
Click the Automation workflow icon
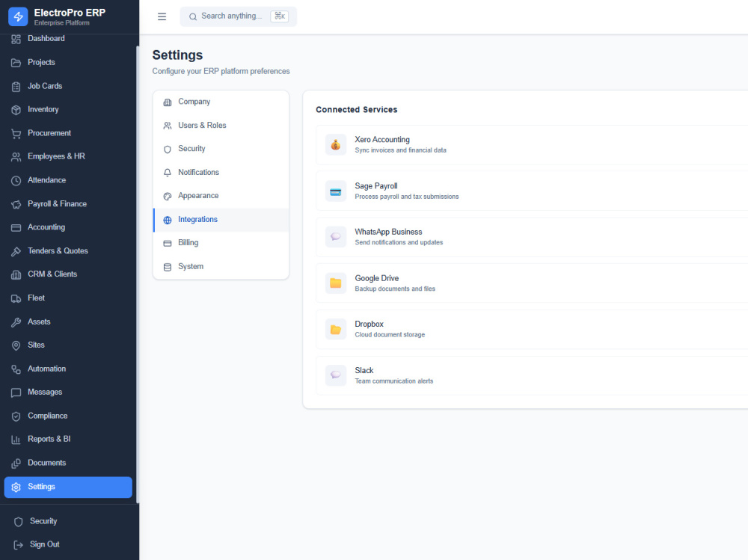point(16,369)
